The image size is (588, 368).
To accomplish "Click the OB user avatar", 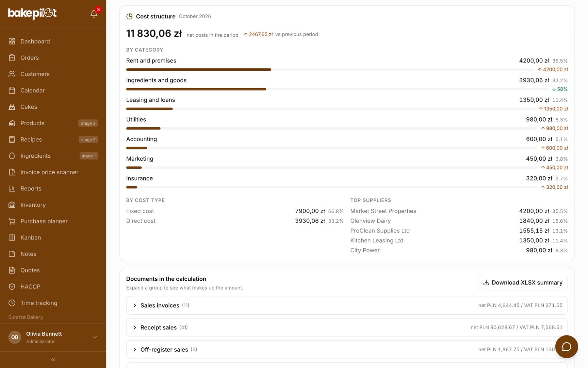I will [x=15, y=337].
